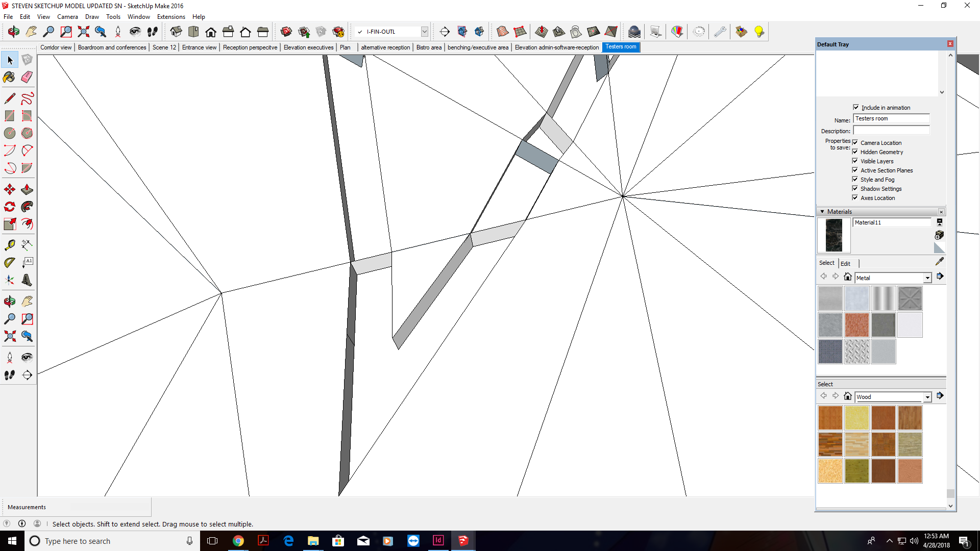The image size is (980, 551).
Task: Open the Extensions menu
Action: point(170,17)
